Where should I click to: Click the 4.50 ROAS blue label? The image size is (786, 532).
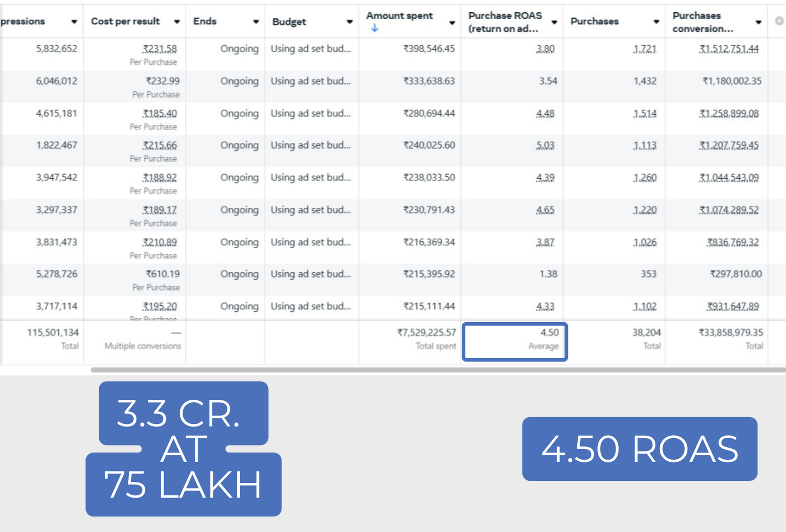point(640,449)
